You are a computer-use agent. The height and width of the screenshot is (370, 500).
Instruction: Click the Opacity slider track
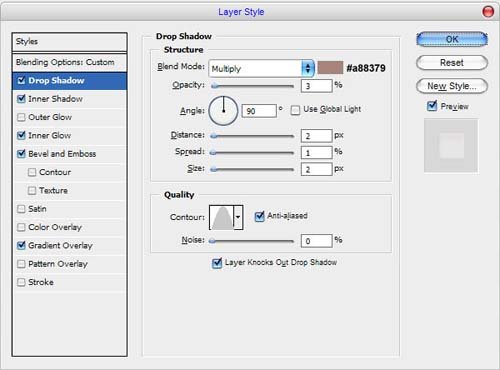coord(253,86)
